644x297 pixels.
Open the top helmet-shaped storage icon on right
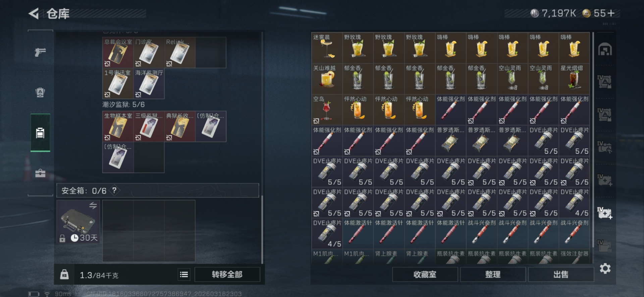tap(605, 50)
